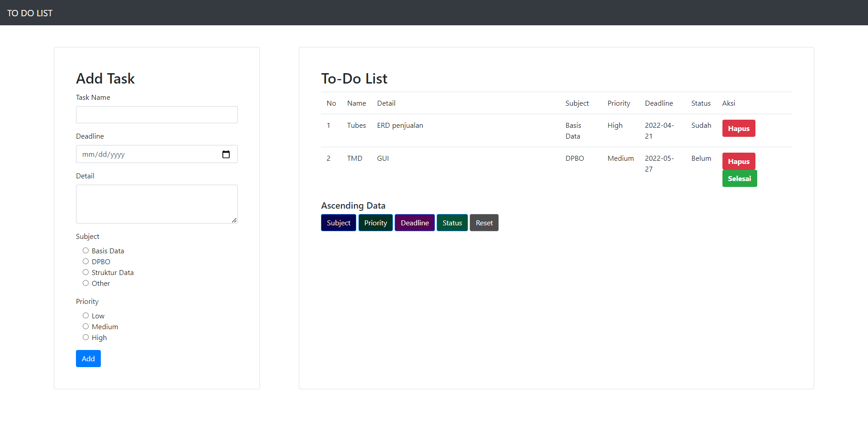Click the 'TMD' name cell
This screenshot has width=868, height=429.
355,159
